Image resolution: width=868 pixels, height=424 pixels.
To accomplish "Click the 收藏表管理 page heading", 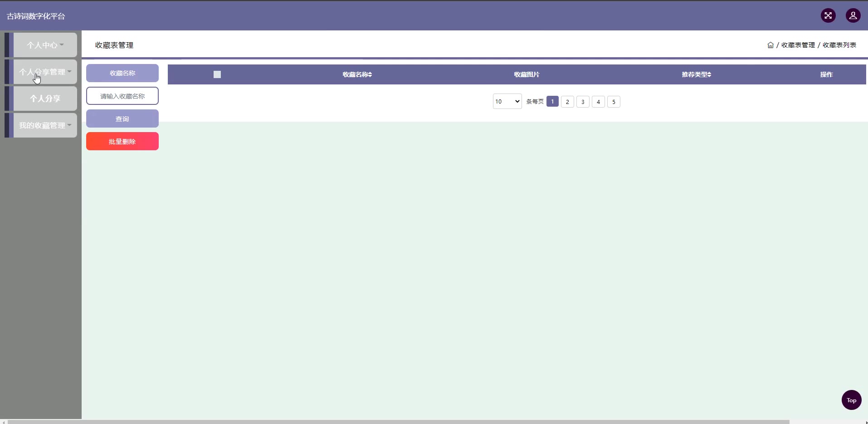I will click(114, 45).
